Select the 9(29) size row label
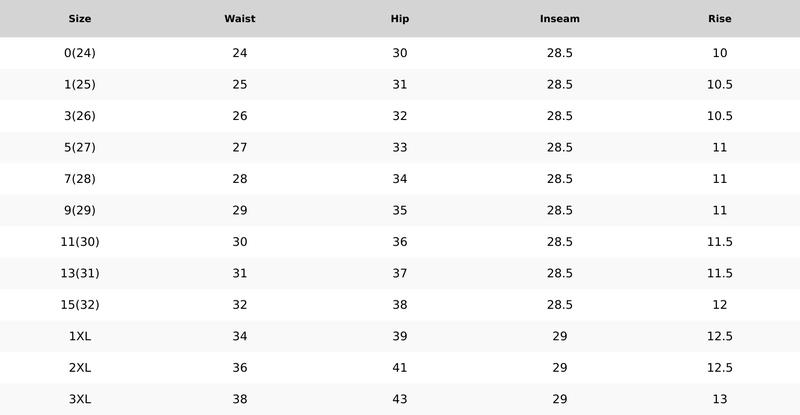Viewport: 800px width, 415px height. coord(80,210)
